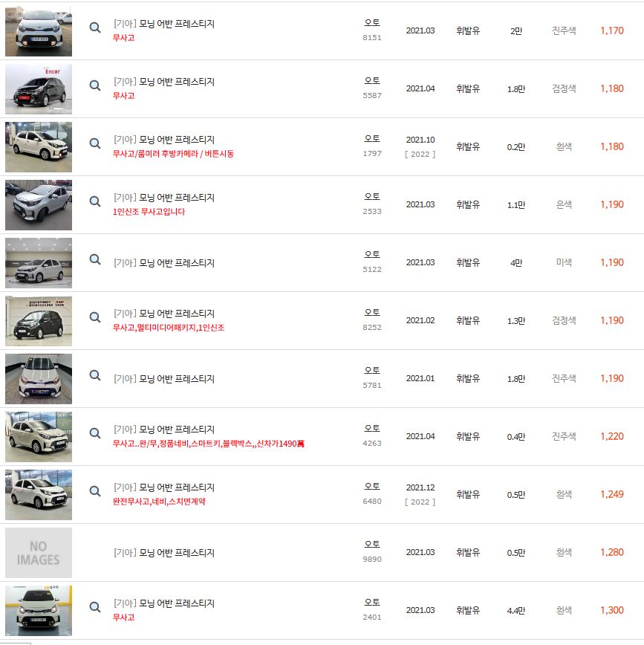Click red text 무사고/룸미러 후방카메라 / 버튼시동
The width and height of the screenshot is (644, 645).
click(x=173, y=154)
